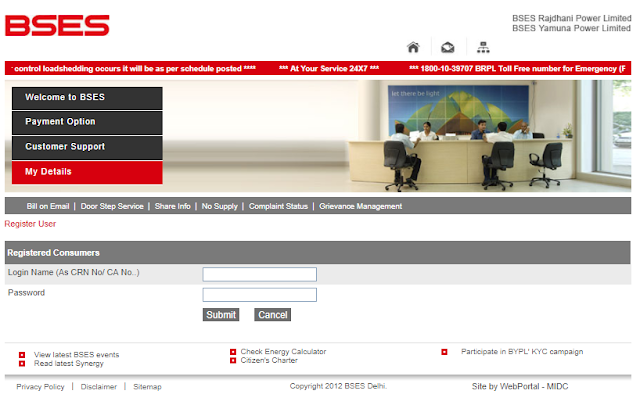Open View latest BSES events link
640x405 pixels.
76,355
